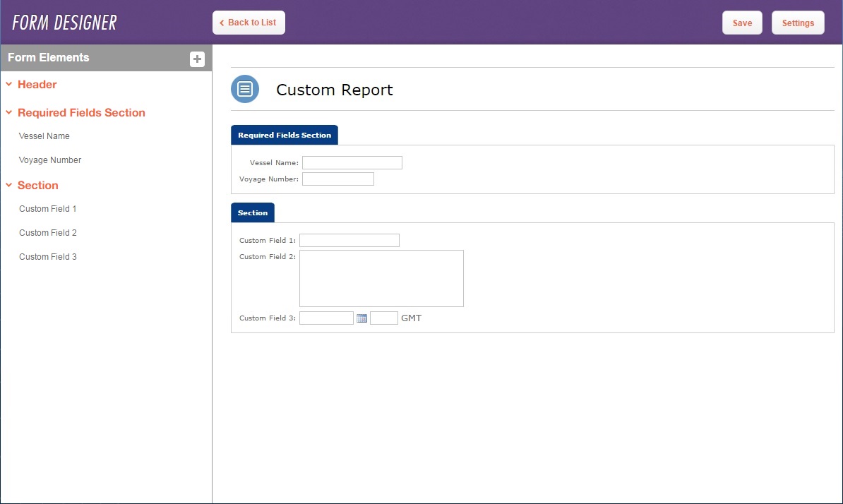Save the form design
Image resolution: width=843 pixels, height=504 pixels.
click(742, 23)
